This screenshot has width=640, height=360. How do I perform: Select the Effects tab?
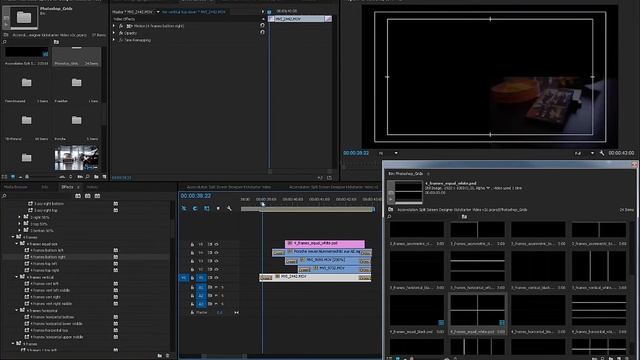coord(67,187)
